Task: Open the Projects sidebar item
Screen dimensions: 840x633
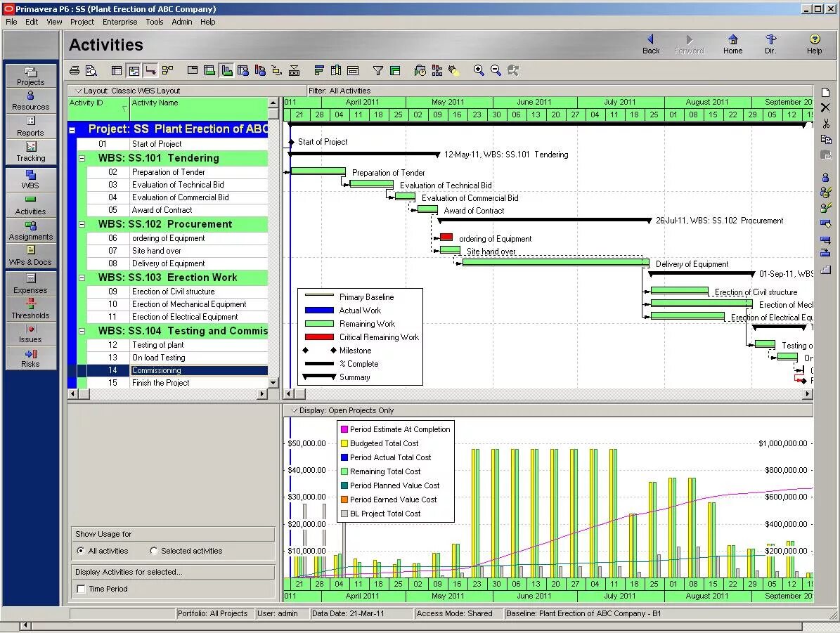Action: (30, 76)
